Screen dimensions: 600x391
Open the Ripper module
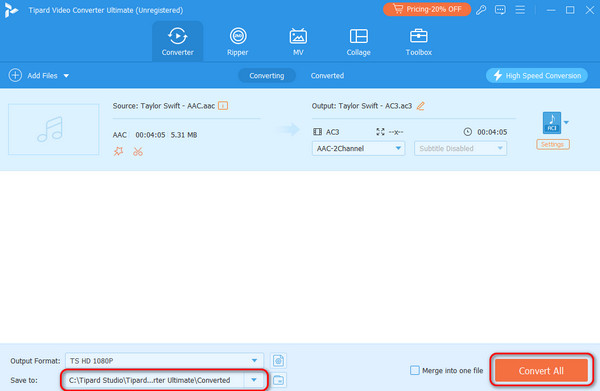[x=238, y=42]
